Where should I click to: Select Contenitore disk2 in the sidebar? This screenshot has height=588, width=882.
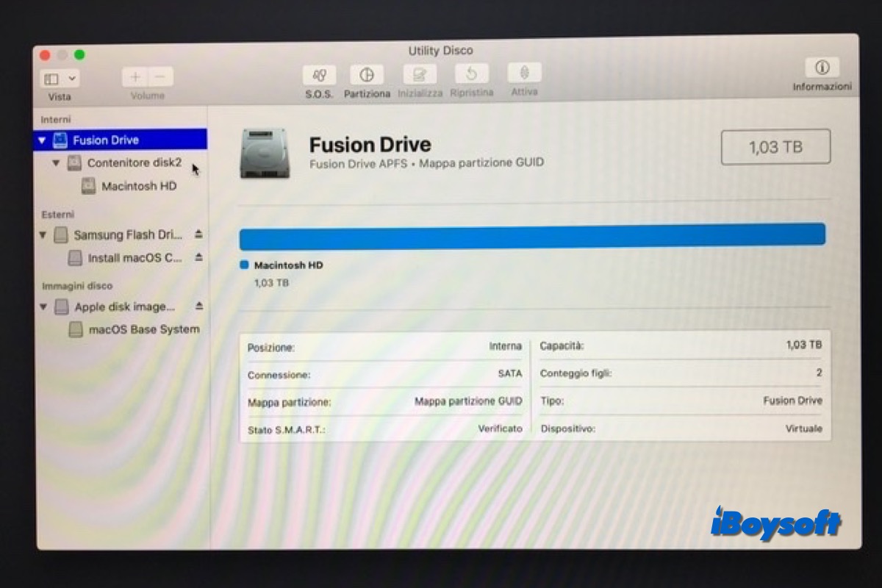tap(134, 163)
